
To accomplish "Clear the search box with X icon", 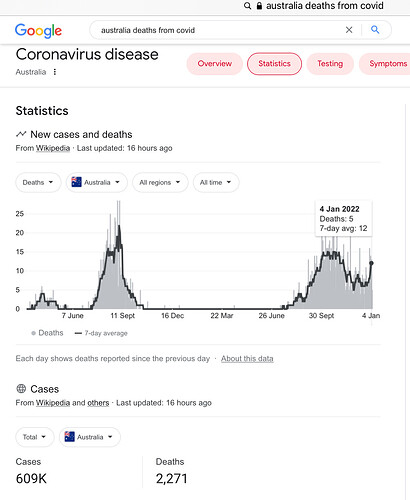I will [349, 30].
